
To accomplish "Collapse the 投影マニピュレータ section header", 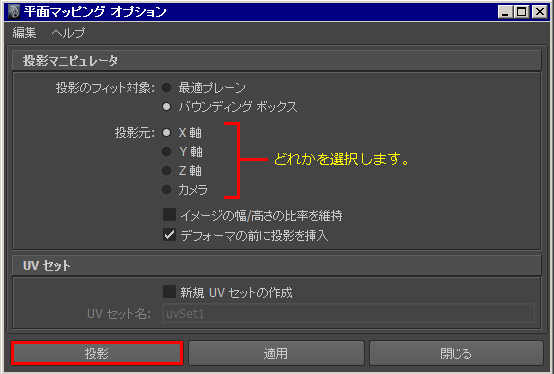I will 276,61.
